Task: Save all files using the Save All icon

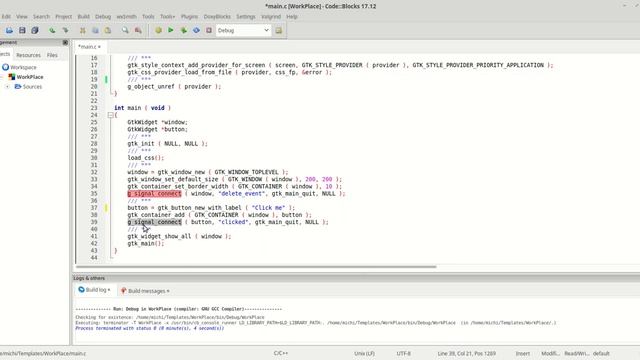Action: point(35,30)
